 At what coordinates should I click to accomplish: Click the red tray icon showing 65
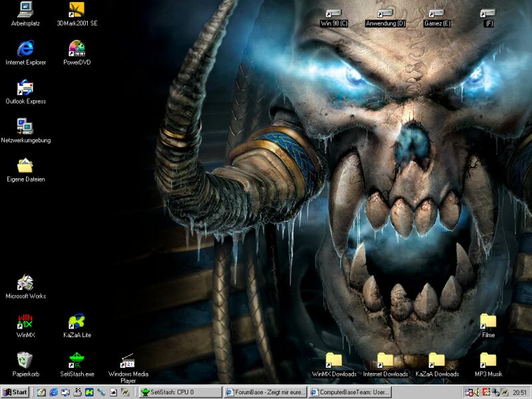(486, 392)
